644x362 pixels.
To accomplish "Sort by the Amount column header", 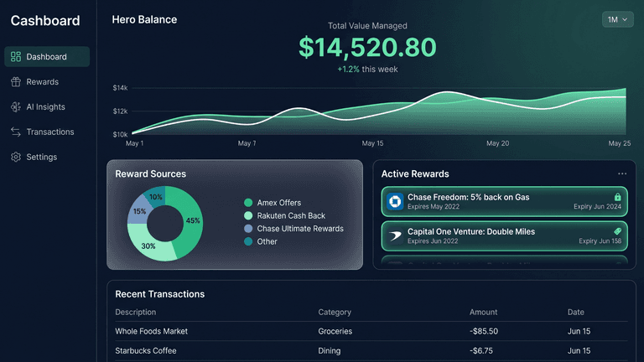I will pyautogui.click(x=483, y=312).
